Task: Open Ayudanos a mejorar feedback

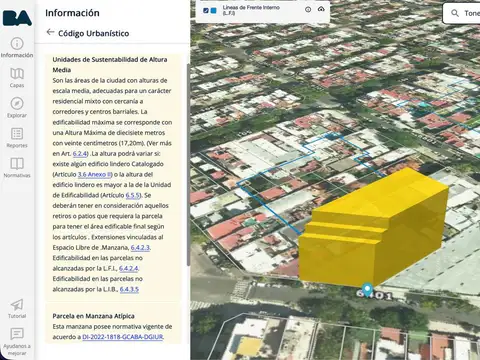Action: [17, 342]
